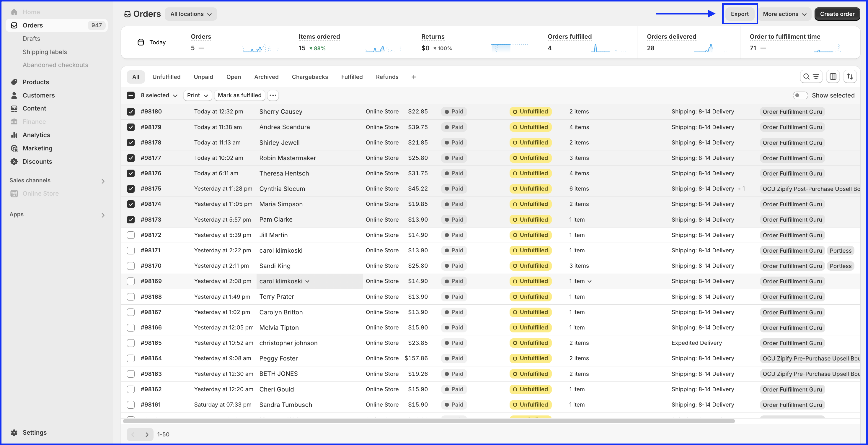Select order #98165 checkbox
This screenshot has width=868, height=445.
[x=131, y=343]
